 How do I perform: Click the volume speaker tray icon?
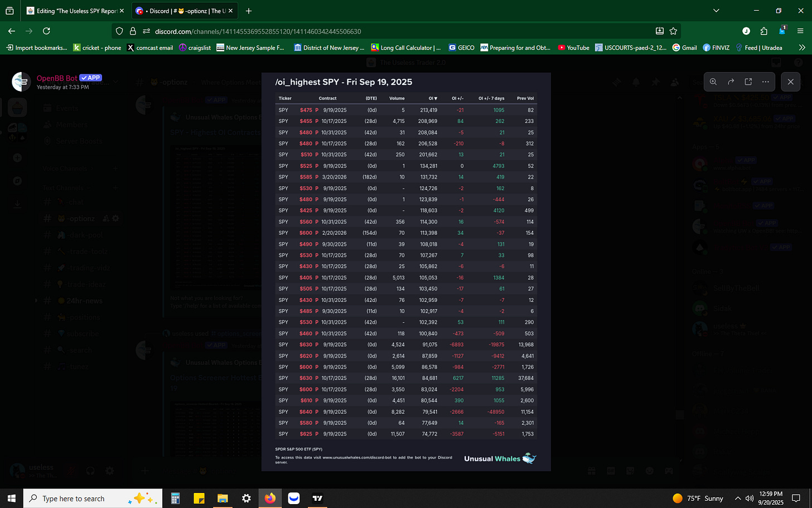[x=749, y=498]
